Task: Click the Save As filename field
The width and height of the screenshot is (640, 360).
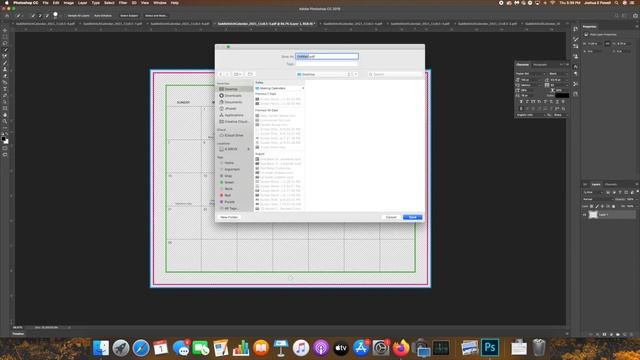Action: 327,56
